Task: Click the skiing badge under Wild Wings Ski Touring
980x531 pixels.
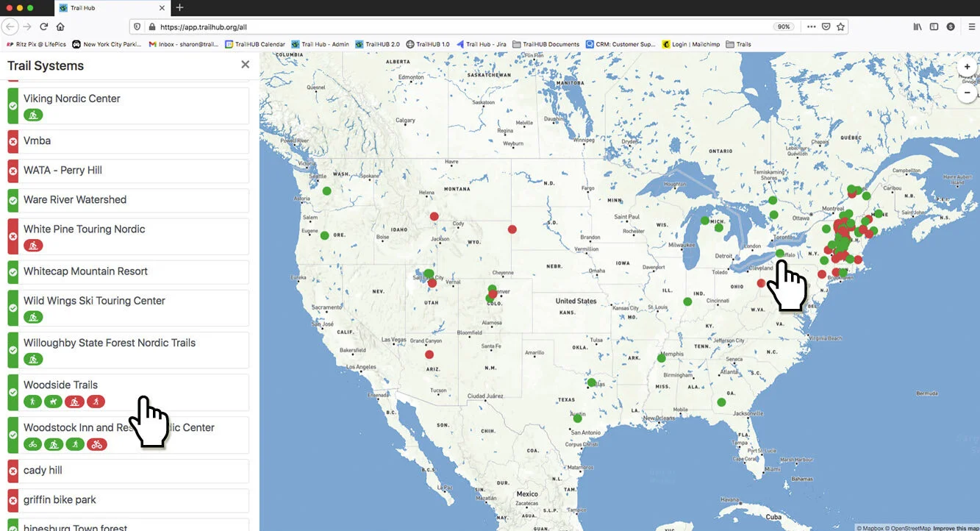Action: (33, 317)
